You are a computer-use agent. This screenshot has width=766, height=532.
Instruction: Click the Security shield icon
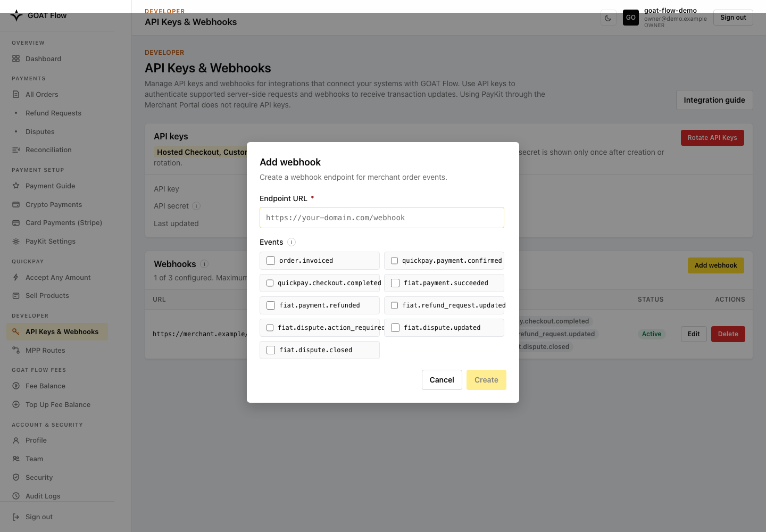point(16,478)
